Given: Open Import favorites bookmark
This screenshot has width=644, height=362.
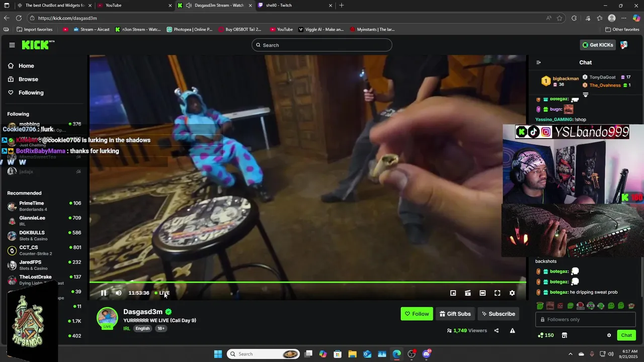Looking at the screenshot, I should [34, 29].
